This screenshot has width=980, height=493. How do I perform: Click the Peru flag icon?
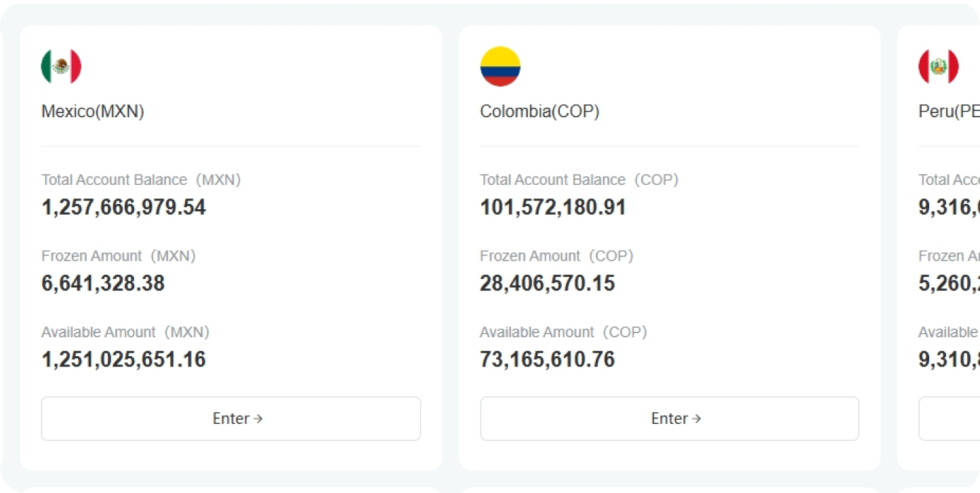pyautogui.click(x=938, y=66)
